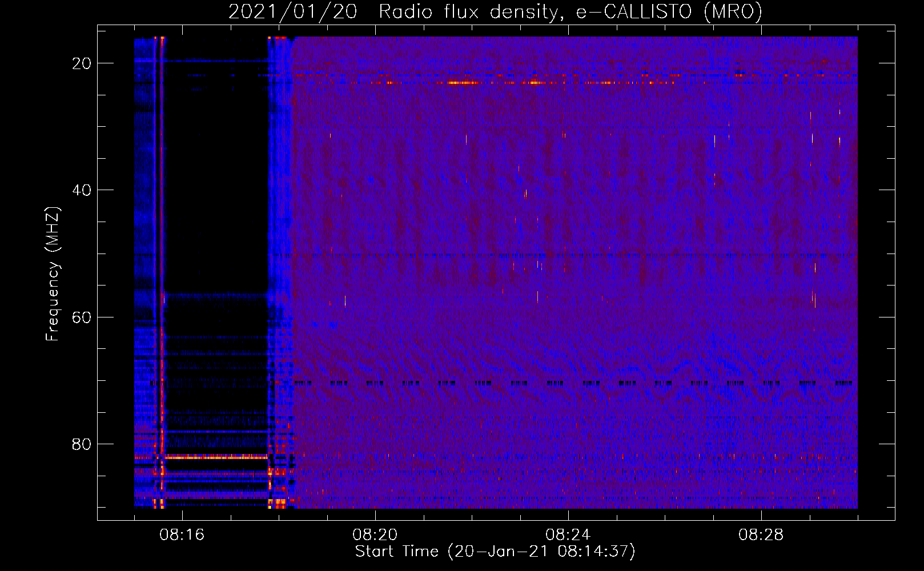Click the 08:24 time tick label

coord(568,535)
